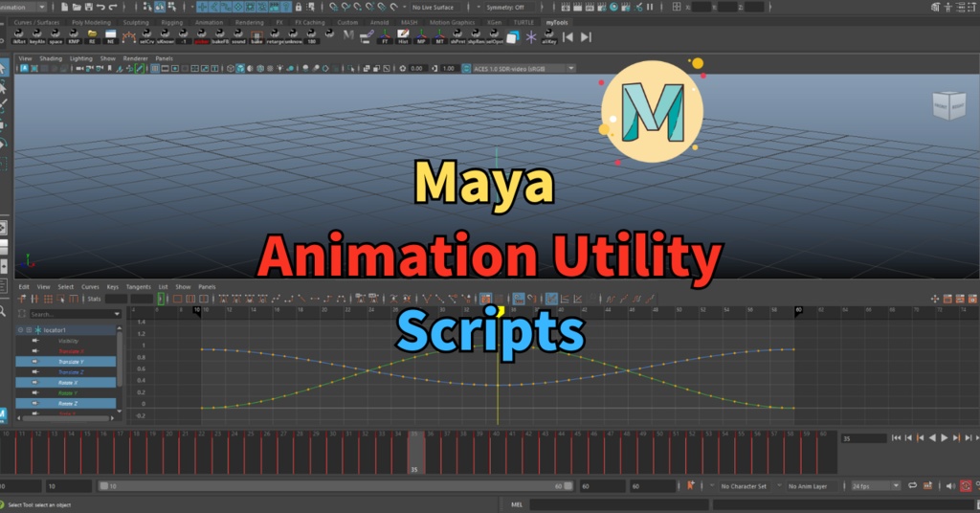
Task: Open the Graph Editor Tangents menu
Action: coord(138,287)
